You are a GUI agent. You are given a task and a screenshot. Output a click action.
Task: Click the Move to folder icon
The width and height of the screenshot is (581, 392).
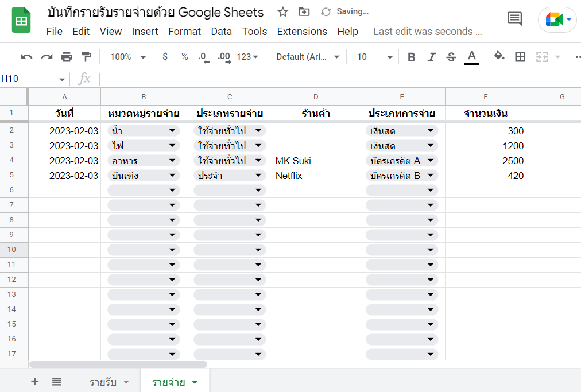(304, 12)
